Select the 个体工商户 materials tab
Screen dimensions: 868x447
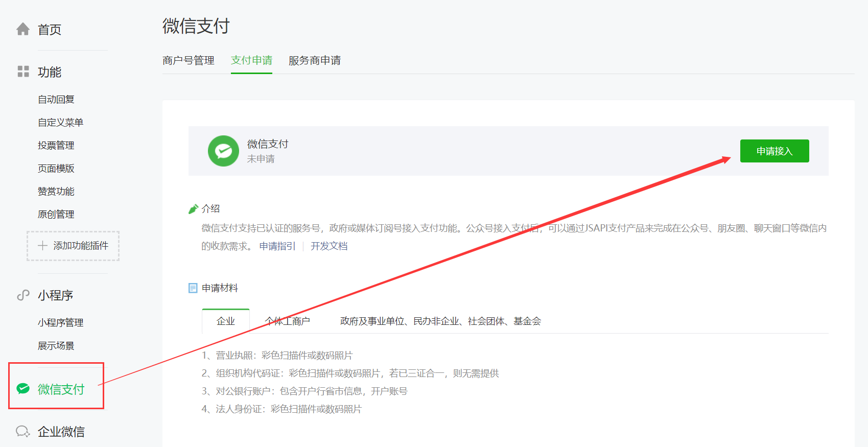point(288,321)
